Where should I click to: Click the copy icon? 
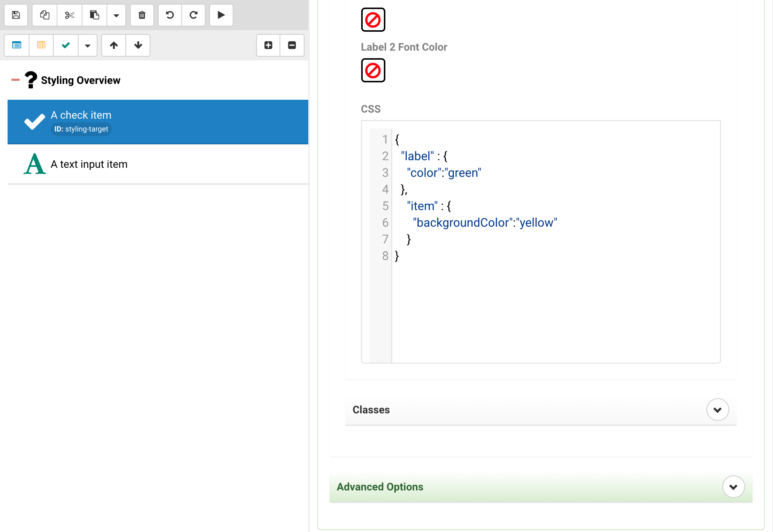(45, 15)
